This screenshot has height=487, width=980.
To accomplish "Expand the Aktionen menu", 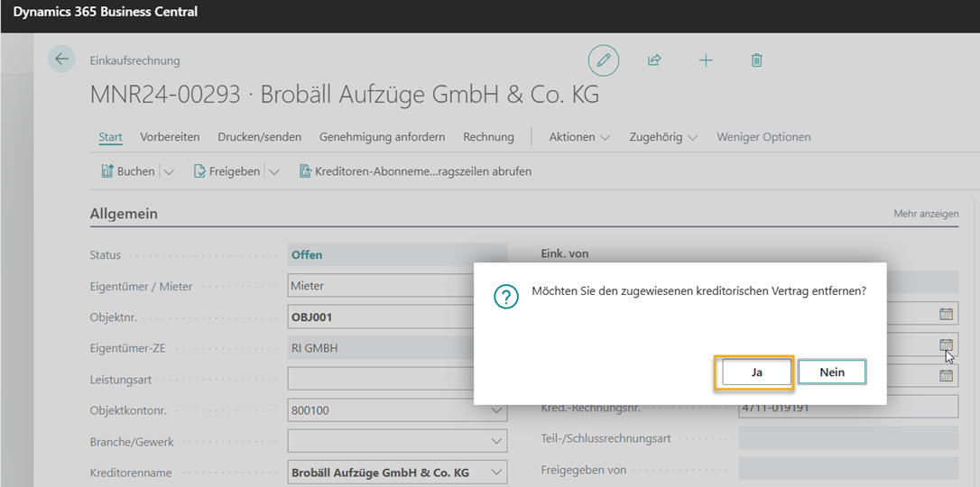I will pyautogui.click(x=579, y=137).
